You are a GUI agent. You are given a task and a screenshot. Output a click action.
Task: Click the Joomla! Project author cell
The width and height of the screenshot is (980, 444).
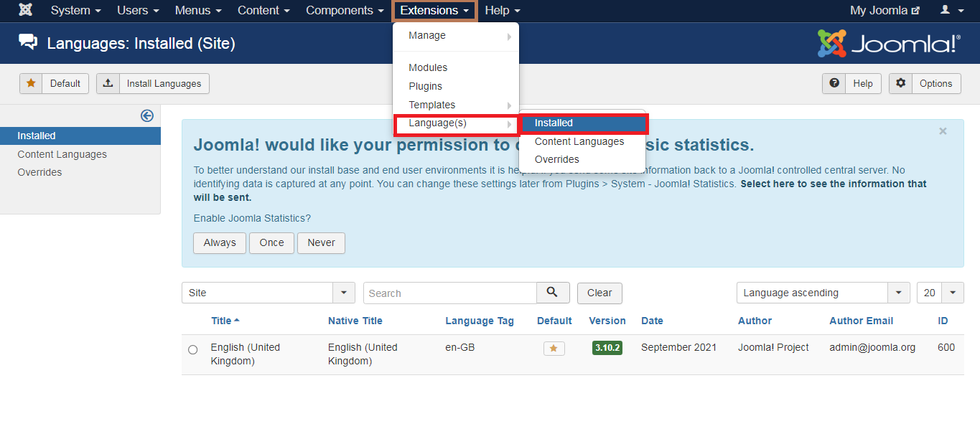coord(773,347)
